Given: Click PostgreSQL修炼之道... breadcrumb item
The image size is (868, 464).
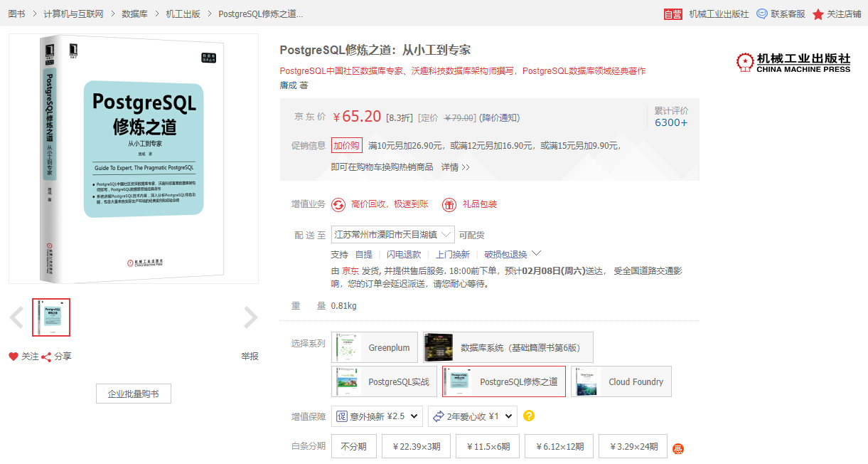Looking at the screenshot, I should pos(260,14).
